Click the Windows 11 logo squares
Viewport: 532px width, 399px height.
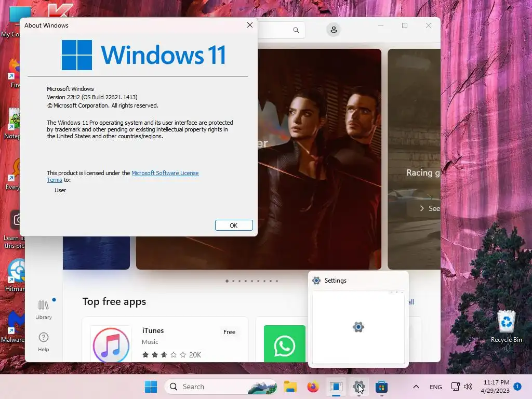[x=77, y=55]
